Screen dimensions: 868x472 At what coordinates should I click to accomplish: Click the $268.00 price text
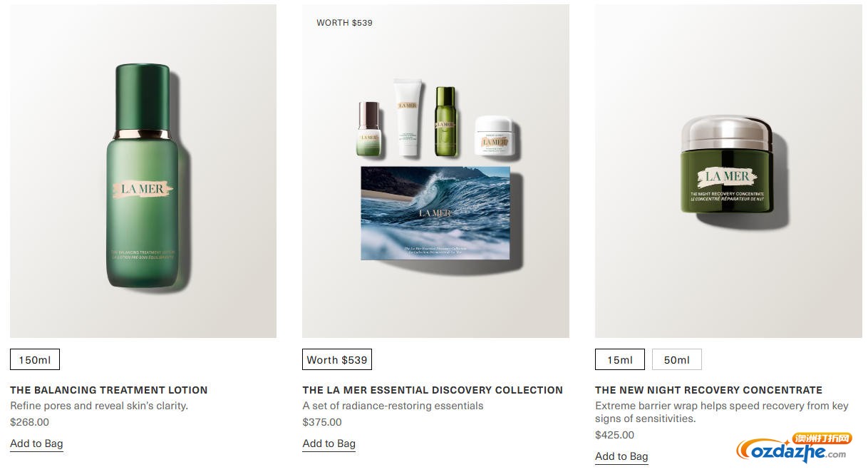pyautogui.click(x=30, y=422)
